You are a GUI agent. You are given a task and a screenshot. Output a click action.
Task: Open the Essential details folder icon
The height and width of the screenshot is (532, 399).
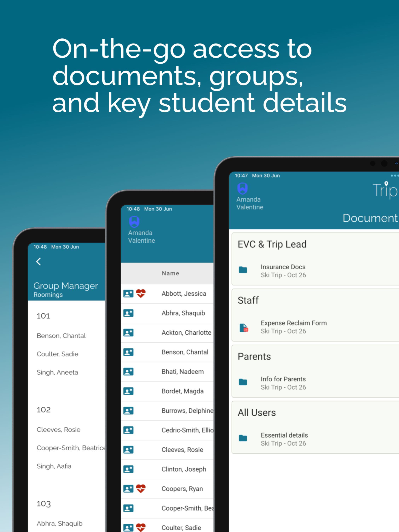click(x=243, y=438)
